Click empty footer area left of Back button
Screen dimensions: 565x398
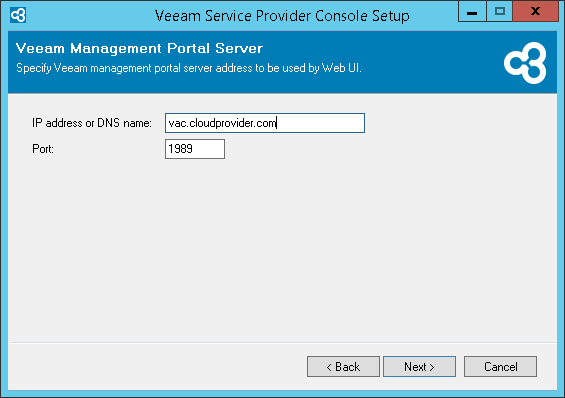(x=155, y=367)
